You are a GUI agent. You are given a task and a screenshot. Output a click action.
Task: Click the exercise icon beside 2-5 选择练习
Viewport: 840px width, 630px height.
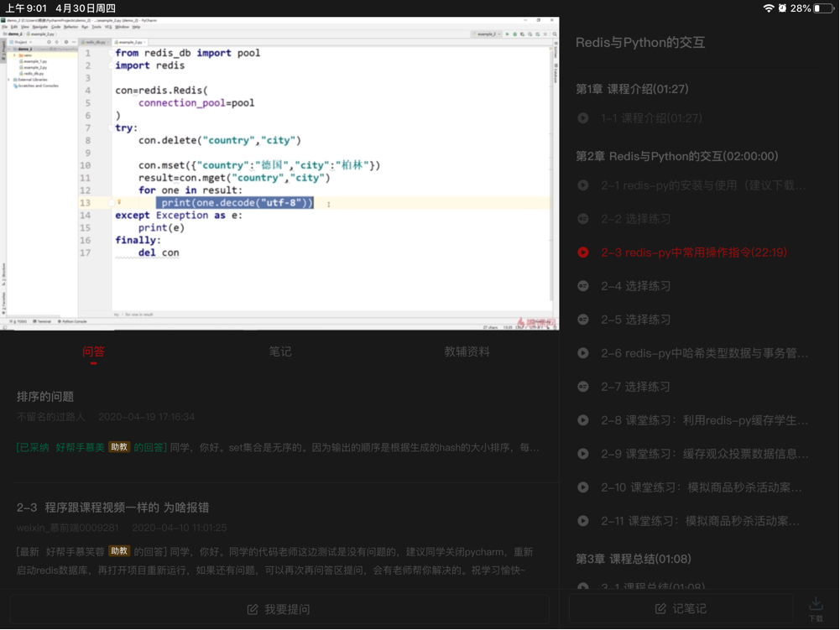[583, 320]
